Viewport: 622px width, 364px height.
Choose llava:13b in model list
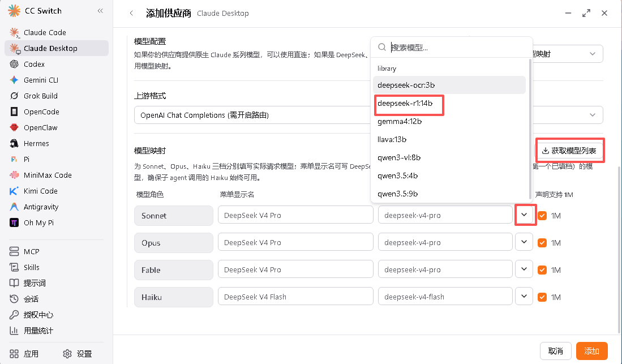click(x=449, y=140)
